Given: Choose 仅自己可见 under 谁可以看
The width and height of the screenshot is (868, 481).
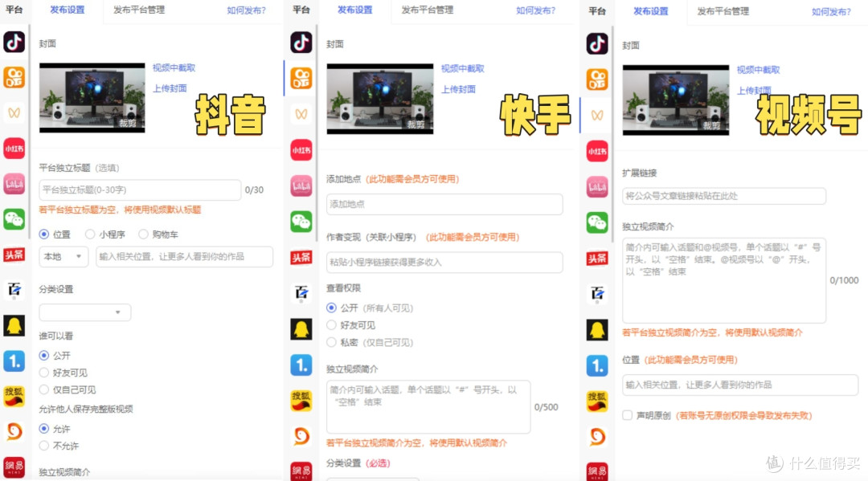Looking at the screenshot, I should (x=43, y=389).
